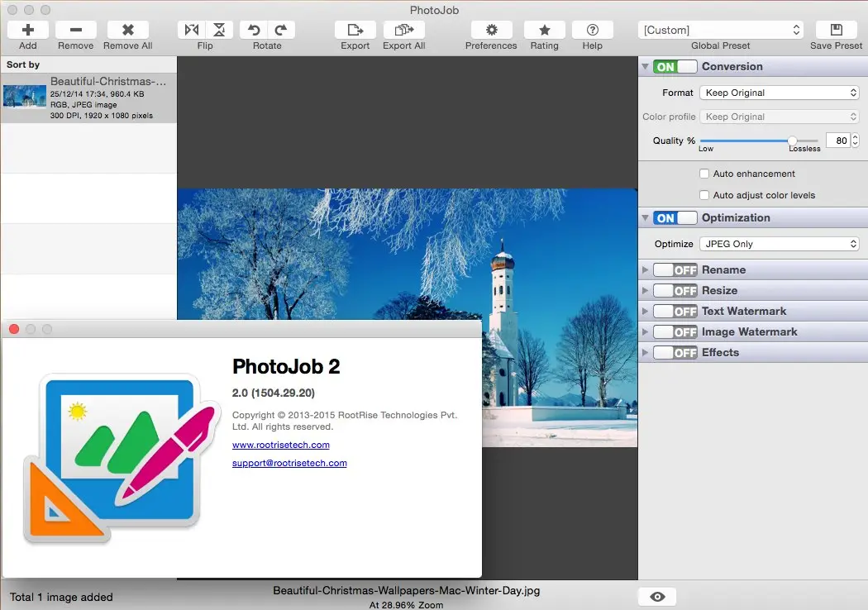Toggle the eye preview button

click(x=657, y=597)
